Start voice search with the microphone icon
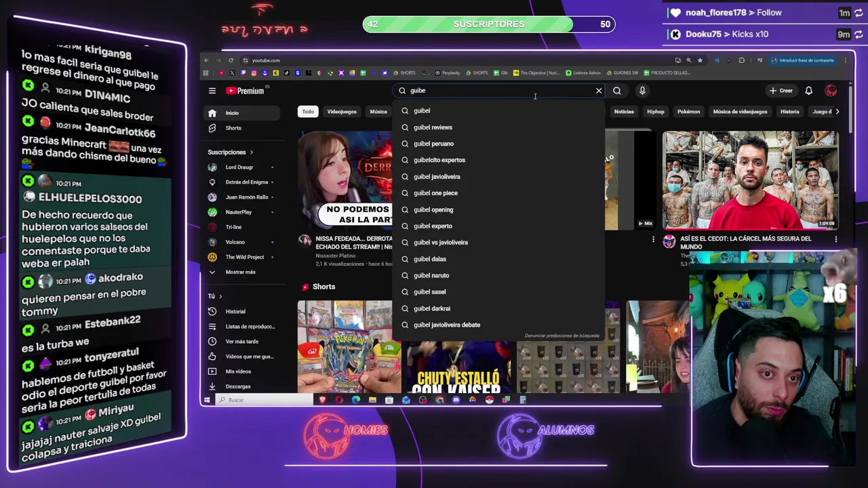The height and width of the screenshot is (488, 868). [x=642, y=91]
